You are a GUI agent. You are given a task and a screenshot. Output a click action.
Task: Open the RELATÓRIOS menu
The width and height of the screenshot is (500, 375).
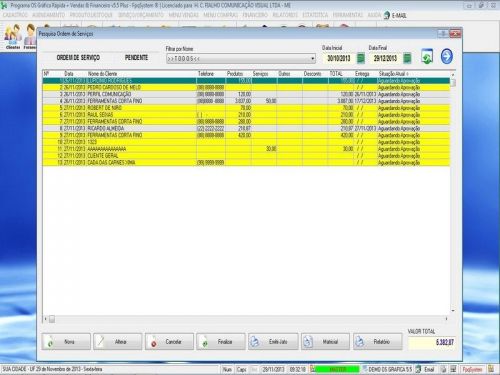(285, 15)
